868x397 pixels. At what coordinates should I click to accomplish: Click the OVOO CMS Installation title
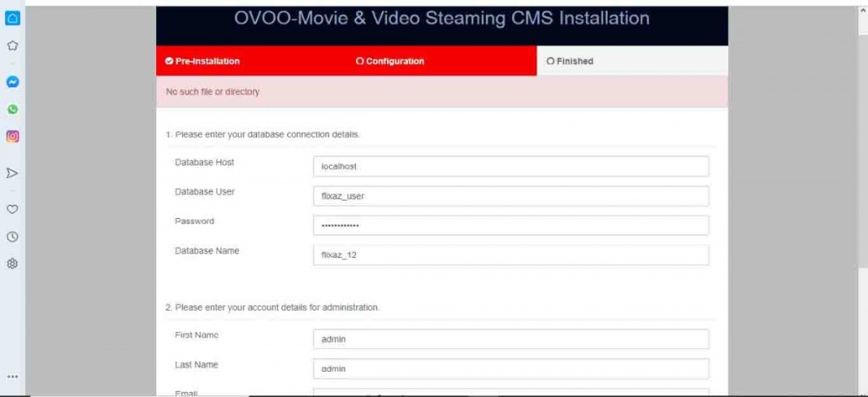(442, 18)
